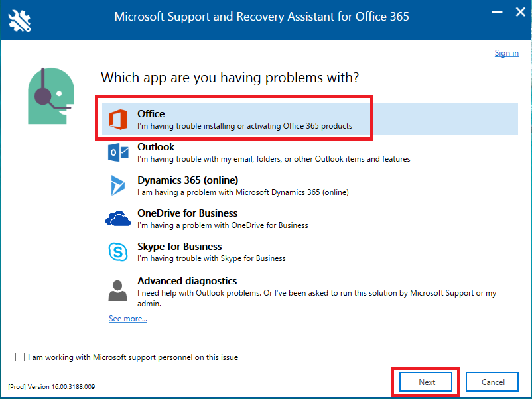The height and width of the screenshot is (399, 532).
Task: Click the Office 365 installing or activating description
Action: tap(245, 126)
